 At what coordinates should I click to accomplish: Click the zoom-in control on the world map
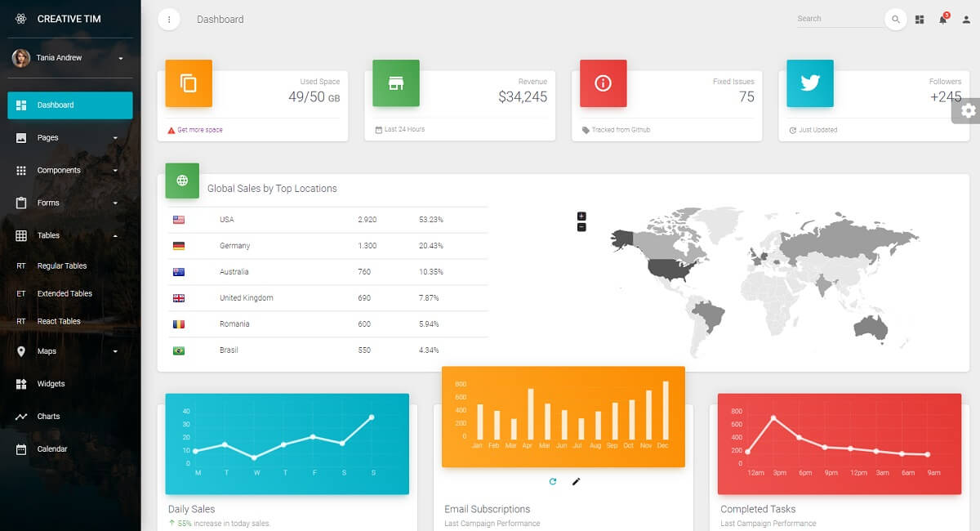tap(581, 216)
